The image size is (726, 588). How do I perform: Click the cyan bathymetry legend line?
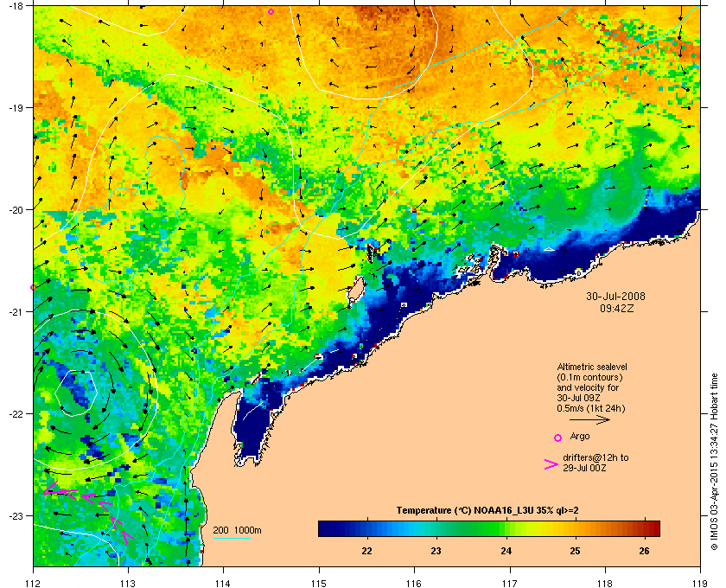coord(232,538)
